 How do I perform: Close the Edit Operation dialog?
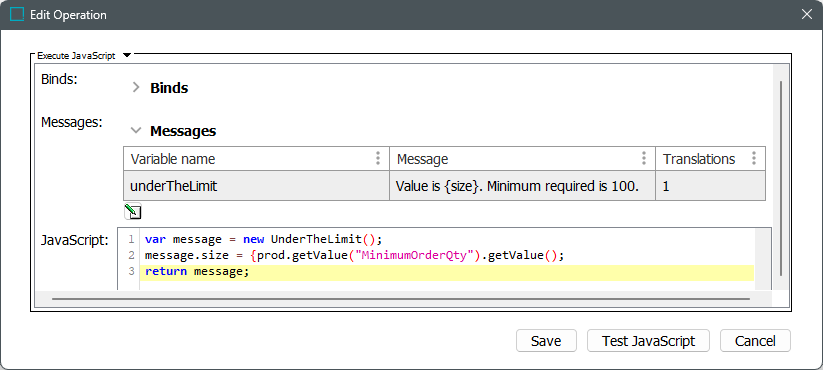(807, 15)
